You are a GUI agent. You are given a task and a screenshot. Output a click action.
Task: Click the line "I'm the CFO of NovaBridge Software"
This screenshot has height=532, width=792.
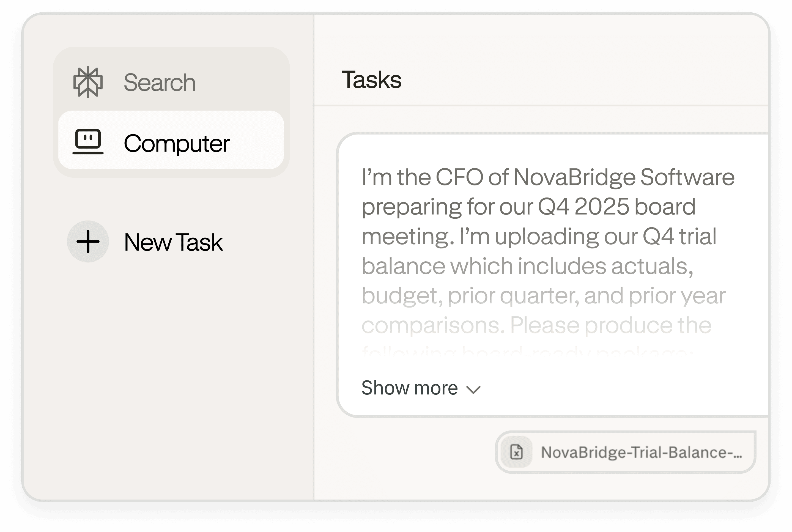(548, 177)
